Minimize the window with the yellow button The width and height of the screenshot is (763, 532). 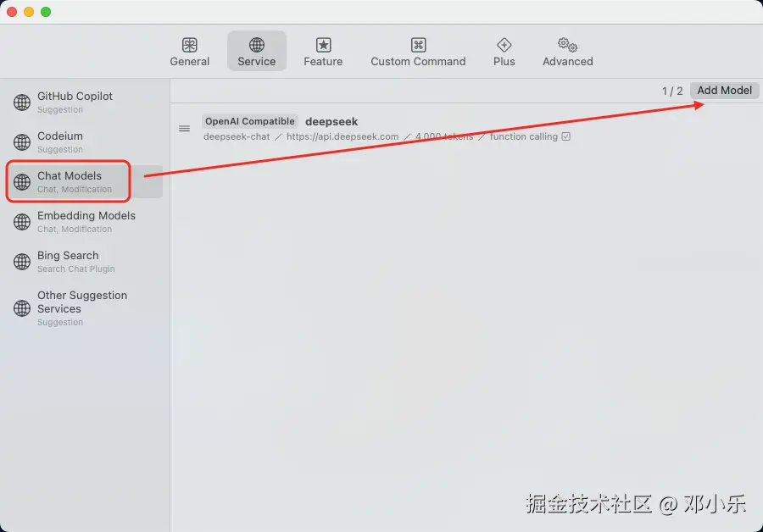pos(29,12)
